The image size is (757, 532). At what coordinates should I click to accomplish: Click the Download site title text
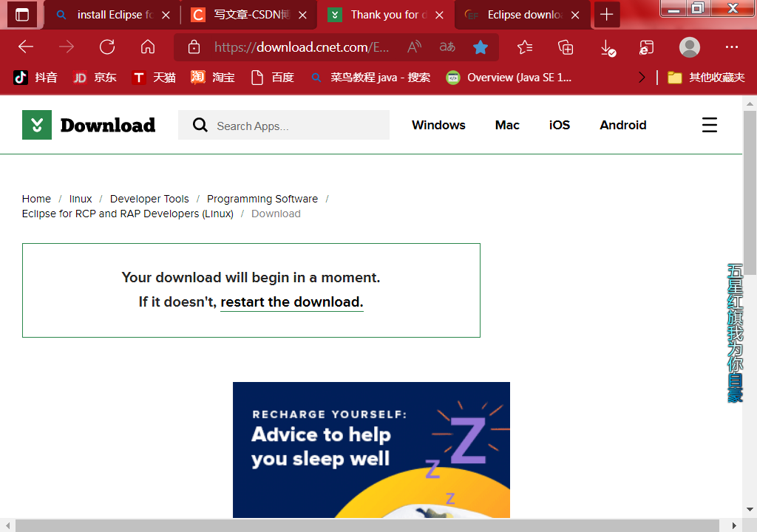click(x=108, y=126)
